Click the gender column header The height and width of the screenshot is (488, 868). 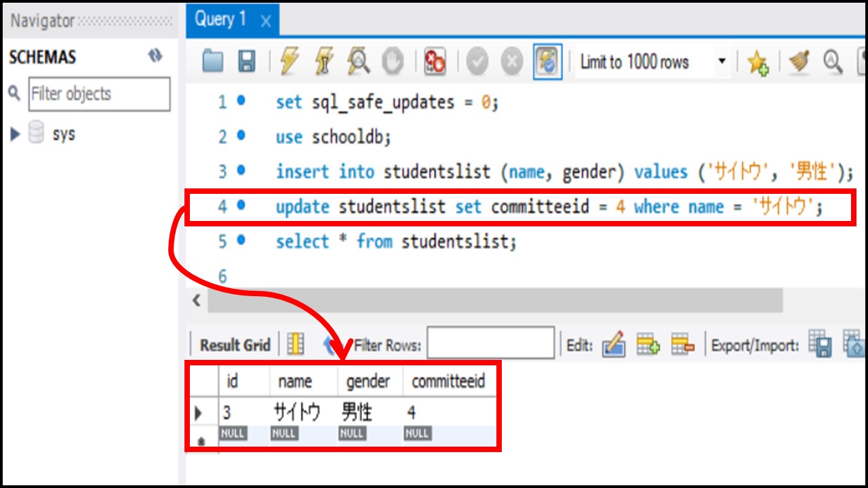tap(370, 382)
